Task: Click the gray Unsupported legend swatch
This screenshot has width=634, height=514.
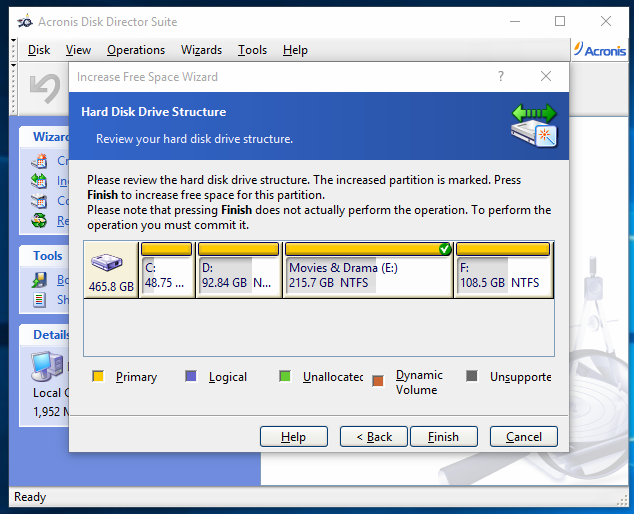Action: coord(472,376)
